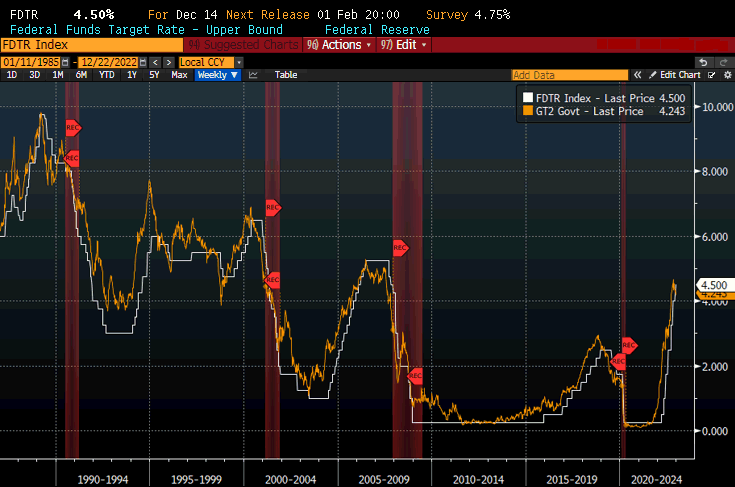Image resolution: width=735 pixels, height=487 pixels.
Task: Click the 2015-2019 axis label
Action: point(572,480)
